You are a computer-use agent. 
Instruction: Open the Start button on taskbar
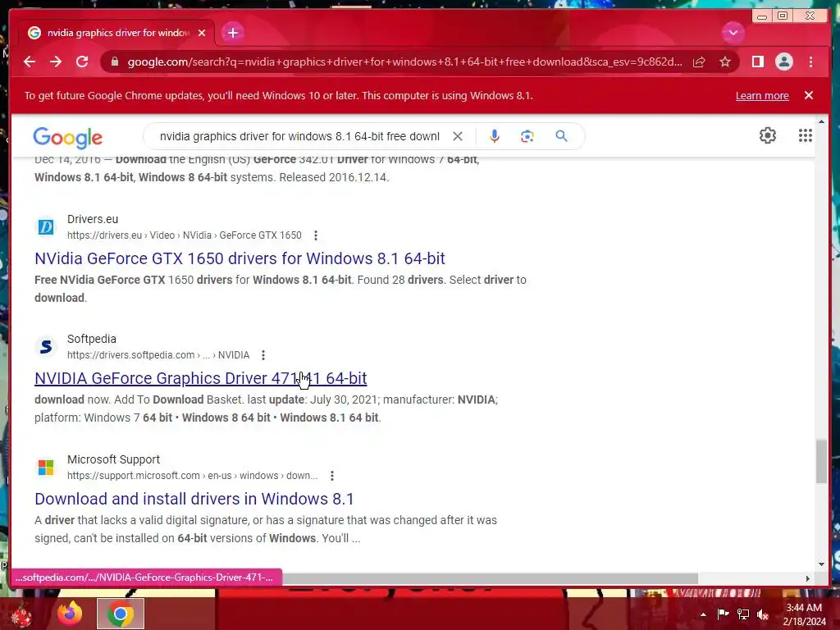(21, 614)
